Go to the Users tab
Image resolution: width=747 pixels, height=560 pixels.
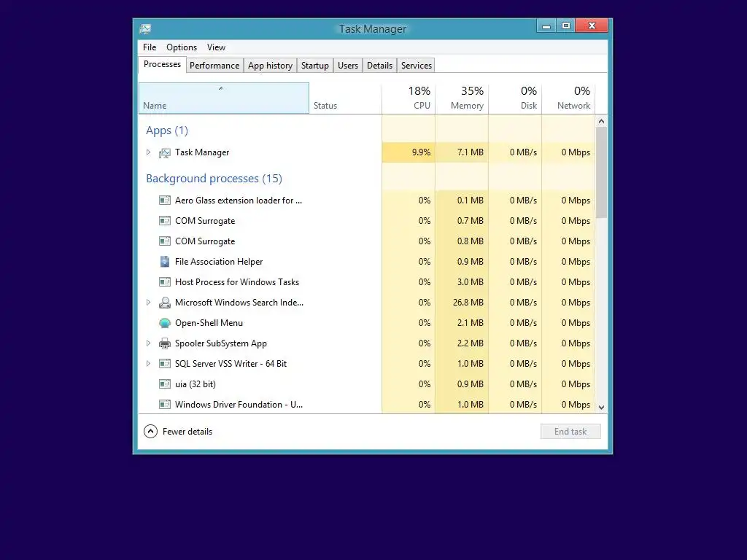click(348, 66)
